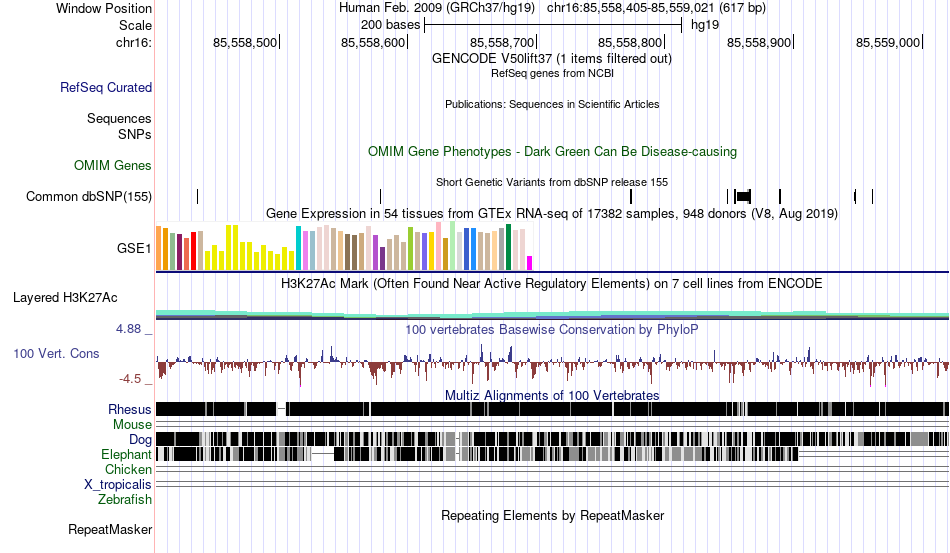Click the gap in the Rhesus alignment row

281,409
